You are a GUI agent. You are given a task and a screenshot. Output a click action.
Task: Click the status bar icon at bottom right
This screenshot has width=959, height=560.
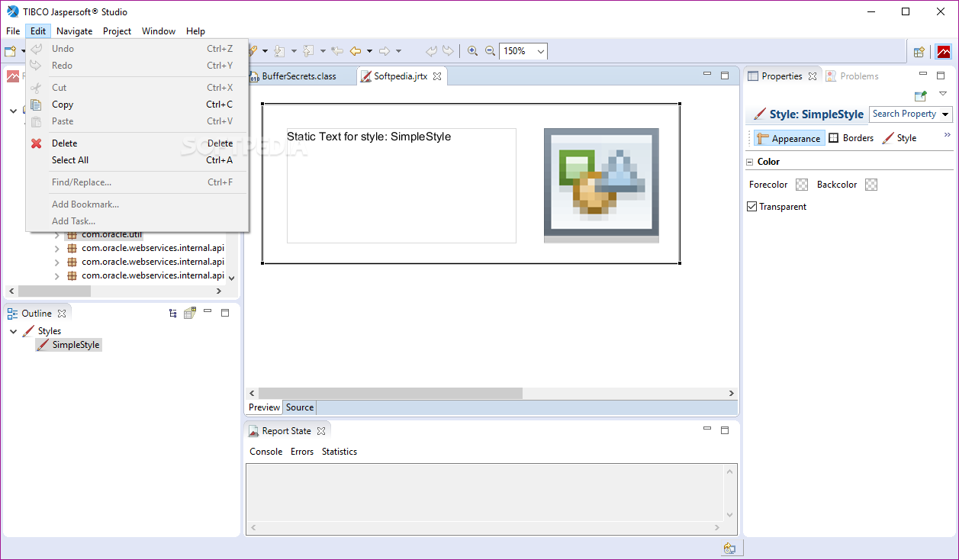(730, 548)
